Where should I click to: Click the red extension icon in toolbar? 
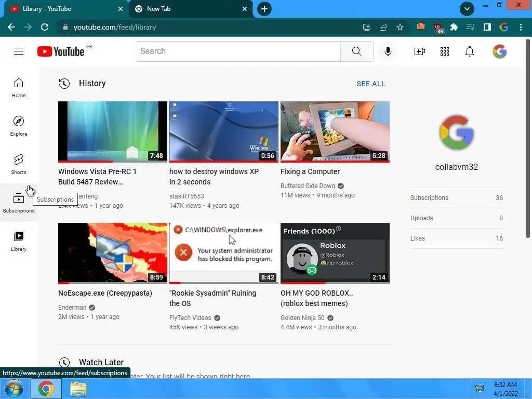pos(421,26)
